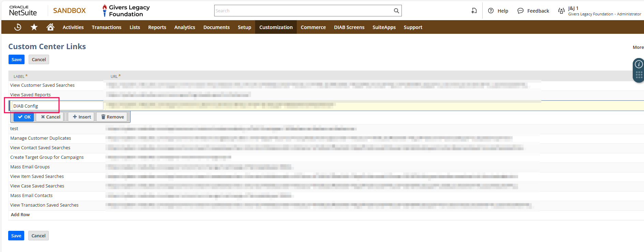Expand the More menu at top right

coord(638,47)
